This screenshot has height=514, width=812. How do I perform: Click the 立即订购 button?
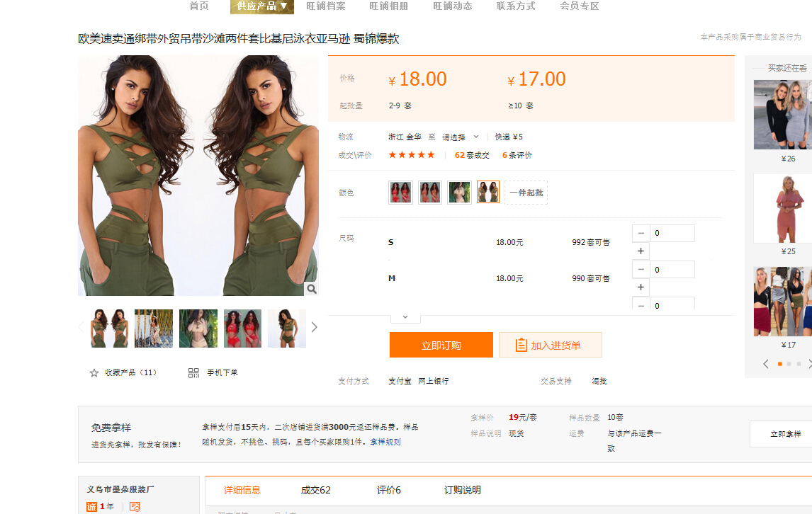coord(441,345)
